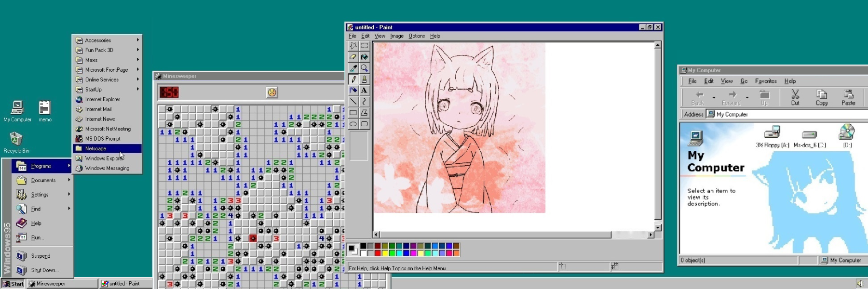Pick the magenta color swatch in Paint

coord(413,253)
